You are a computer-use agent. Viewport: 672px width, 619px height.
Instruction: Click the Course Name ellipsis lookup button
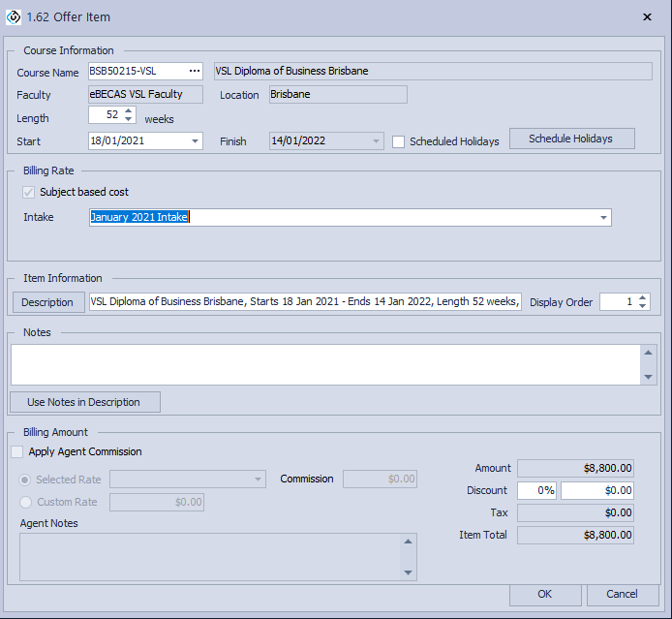(x=195, y=71)
